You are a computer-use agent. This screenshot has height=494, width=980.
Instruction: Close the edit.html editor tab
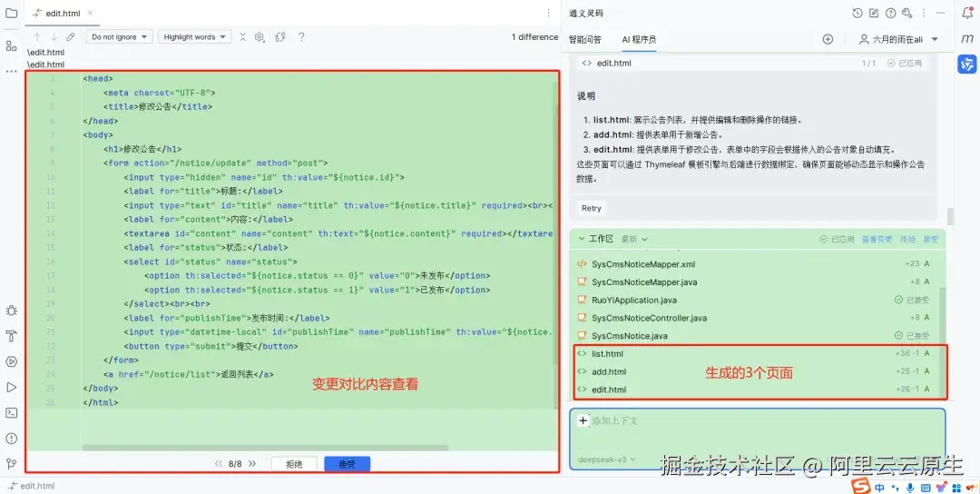(x=90, y=13)
